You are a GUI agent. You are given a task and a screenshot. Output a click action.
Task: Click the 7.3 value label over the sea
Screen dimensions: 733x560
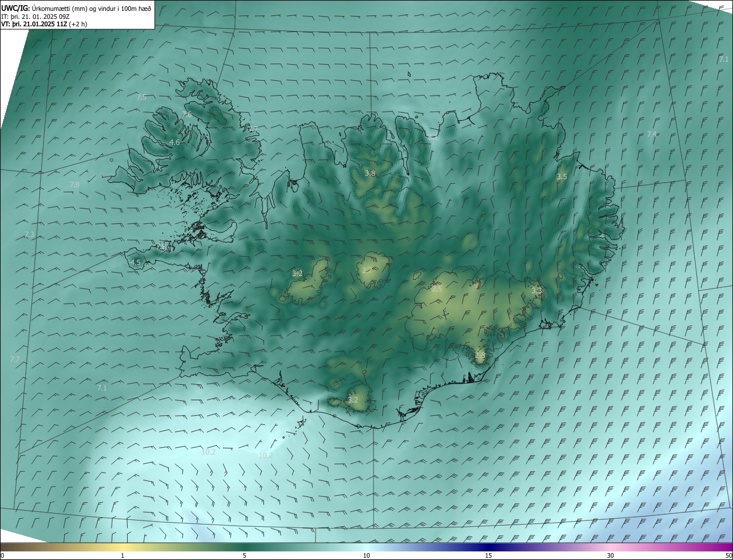pyautogui.click(x=29, y=235)
